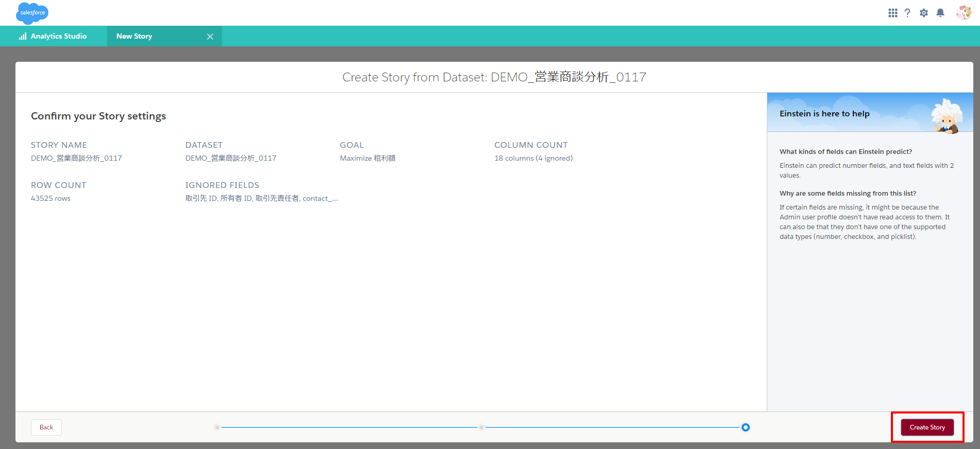Click the current final step indicator
Image resolution: width=980 pixels, height=449 pixels.
click(x=745, y=427)
